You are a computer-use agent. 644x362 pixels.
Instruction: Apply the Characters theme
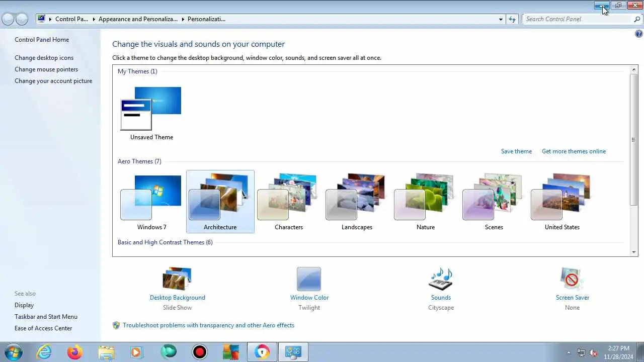point(289,202)
